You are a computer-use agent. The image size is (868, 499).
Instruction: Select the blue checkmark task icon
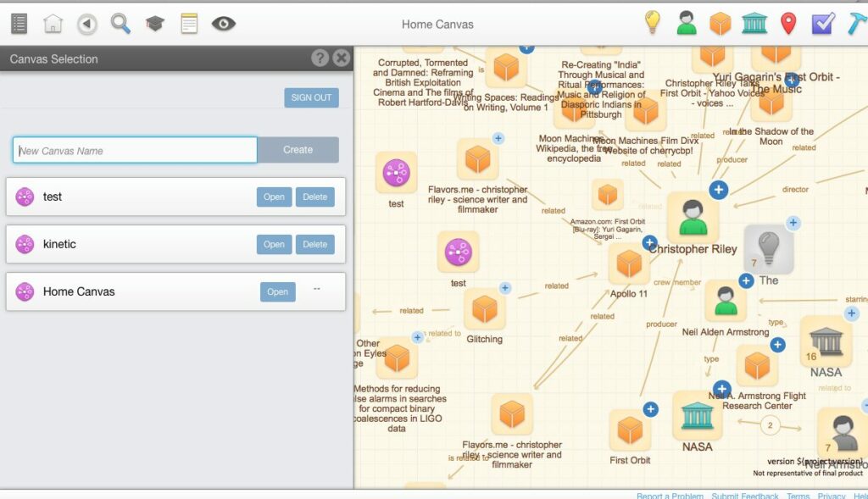pos(823,24)
